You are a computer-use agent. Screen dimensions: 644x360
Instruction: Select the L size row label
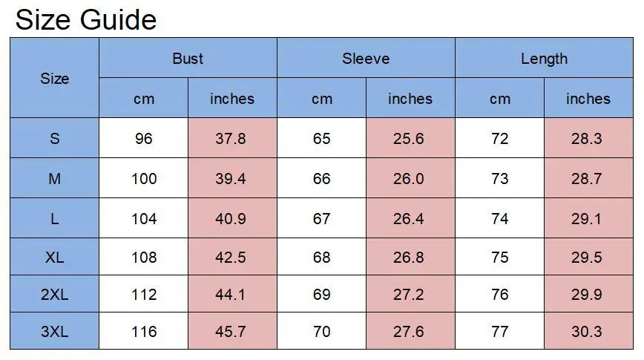[54, 219]
